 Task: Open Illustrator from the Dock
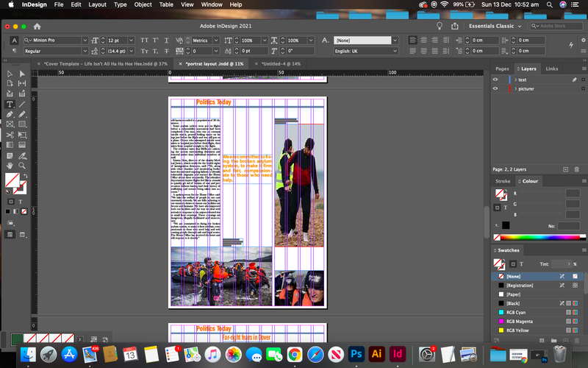376,354
